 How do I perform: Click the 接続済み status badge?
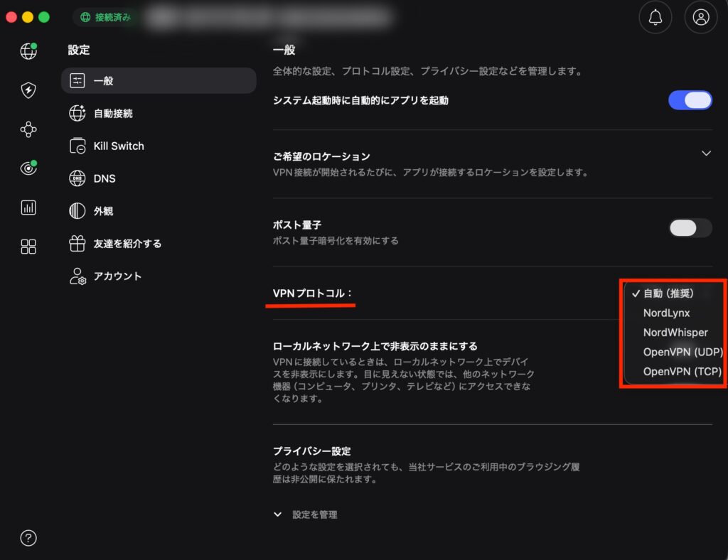point(105,17)
